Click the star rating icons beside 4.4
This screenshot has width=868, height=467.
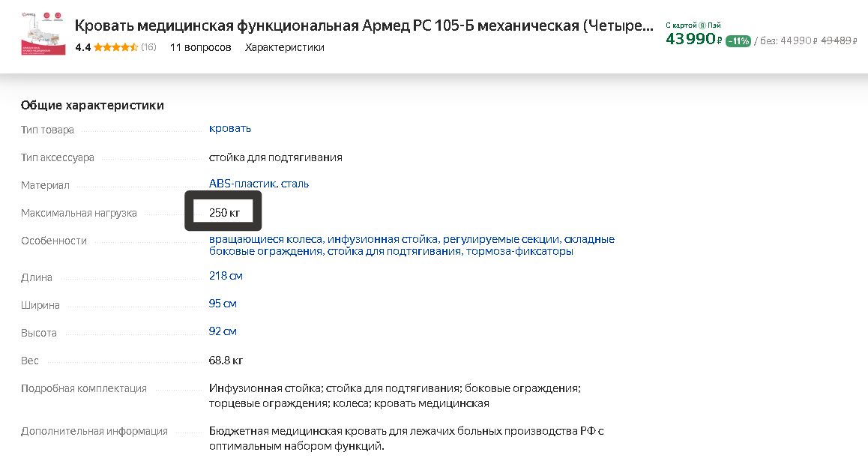[x=115, y=47]
